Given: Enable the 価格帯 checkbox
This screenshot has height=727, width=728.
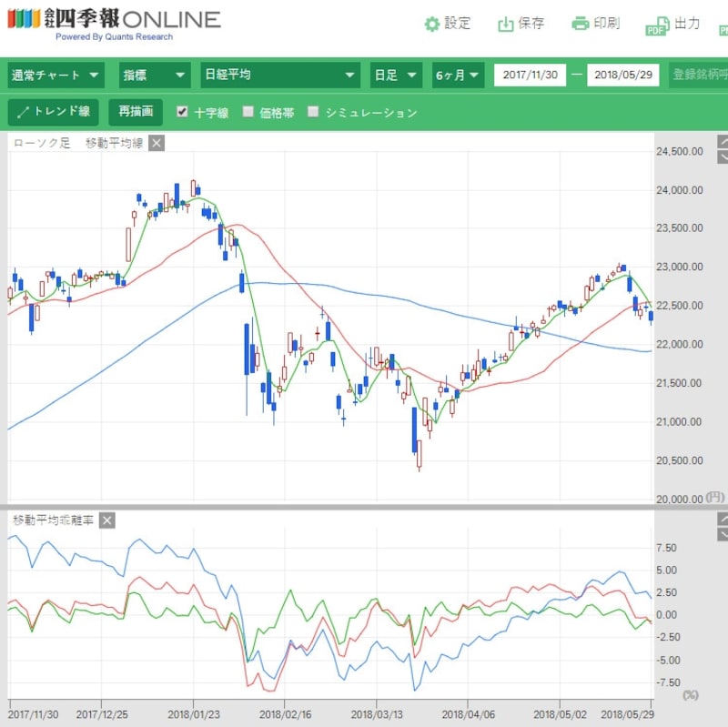Looking at the screenshot, I should [248, 112].
